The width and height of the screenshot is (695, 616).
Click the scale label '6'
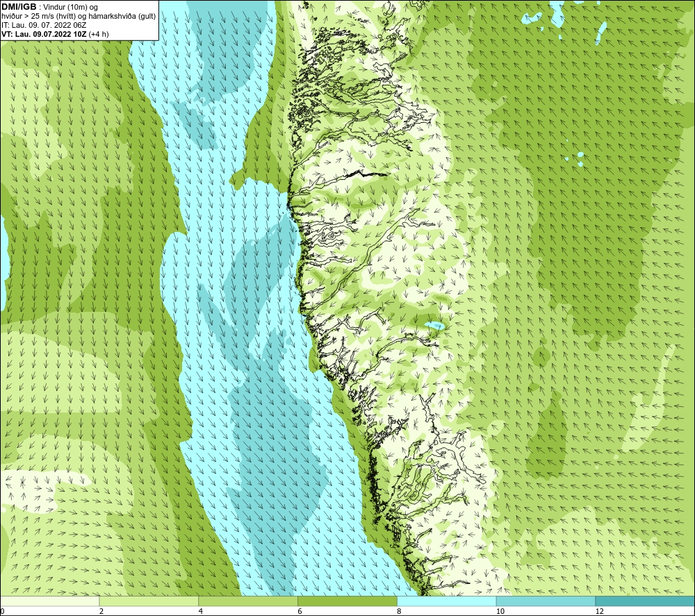[x=300, y=611]
